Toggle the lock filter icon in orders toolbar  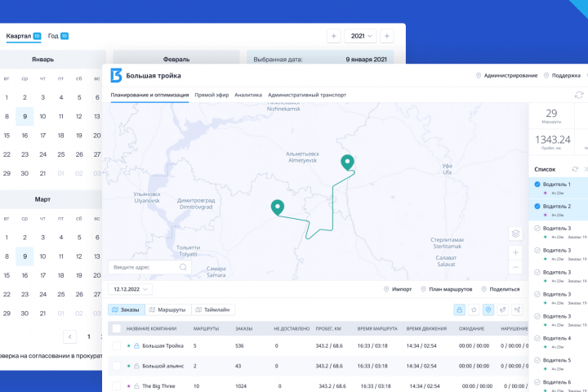[x=459, y=310]
